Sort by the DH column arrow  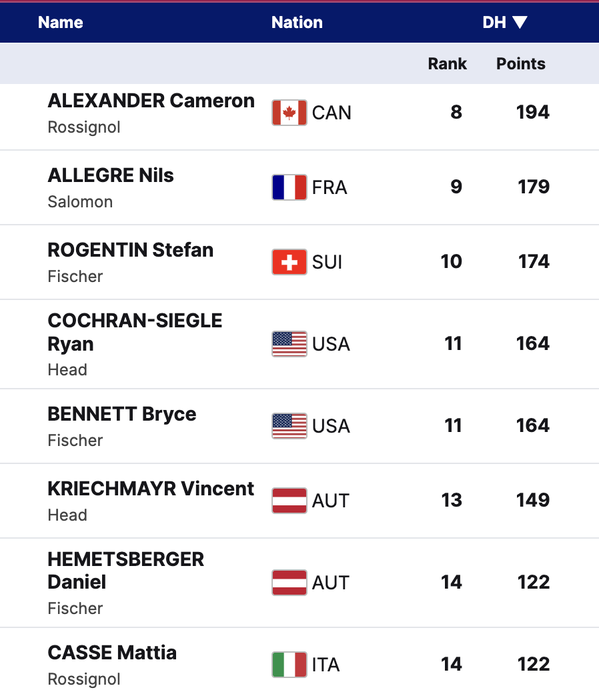(x=520, y=23)
